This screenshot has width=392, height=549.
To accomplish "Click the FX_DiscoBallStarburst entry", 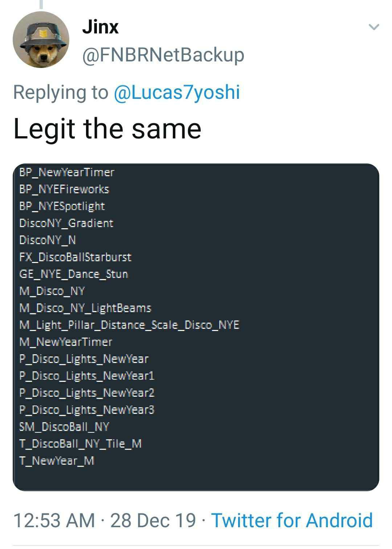I will click(x=75, y=257).
